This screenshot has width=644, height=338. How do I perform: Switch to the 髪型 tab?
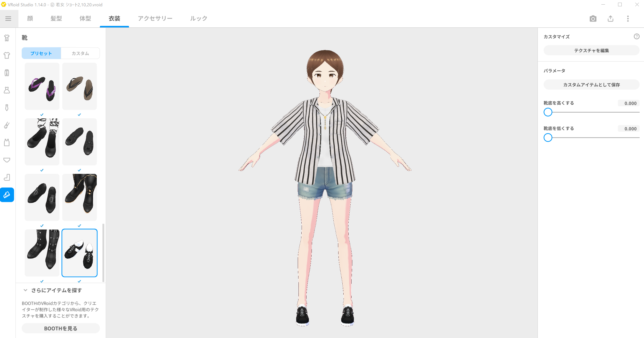pos(56,18)
